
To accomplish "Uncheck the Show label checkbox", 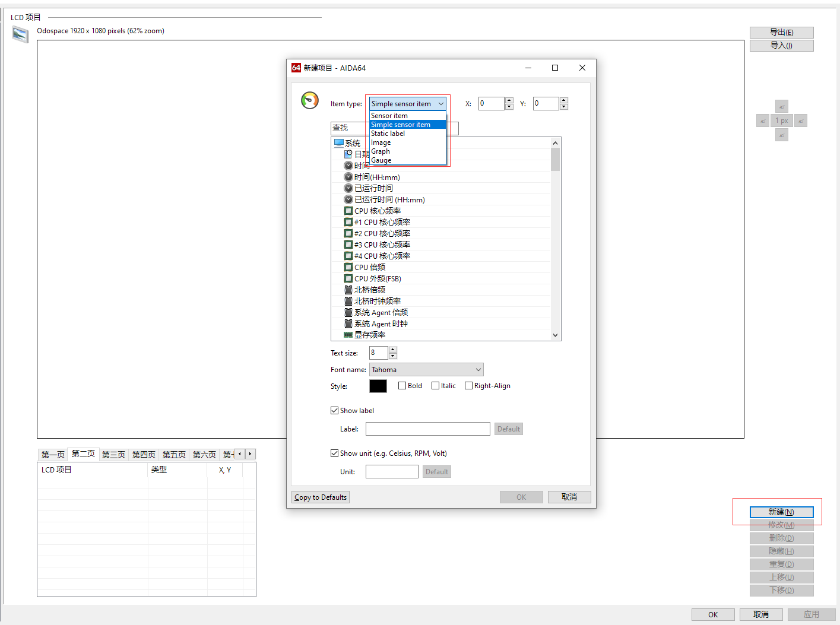I will coord(335,411).
